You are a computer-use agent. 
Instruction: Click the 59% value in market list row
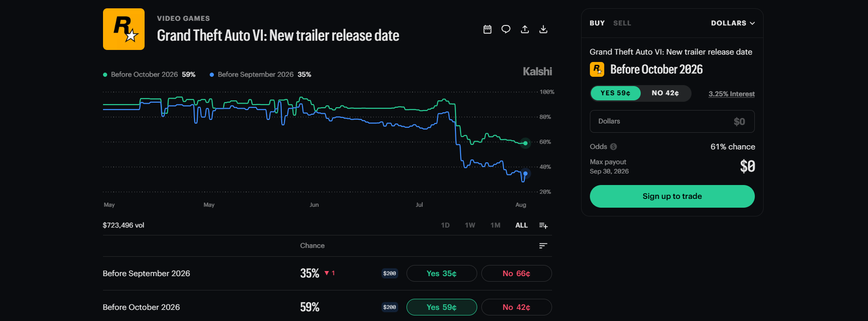(x=310, y=307)
